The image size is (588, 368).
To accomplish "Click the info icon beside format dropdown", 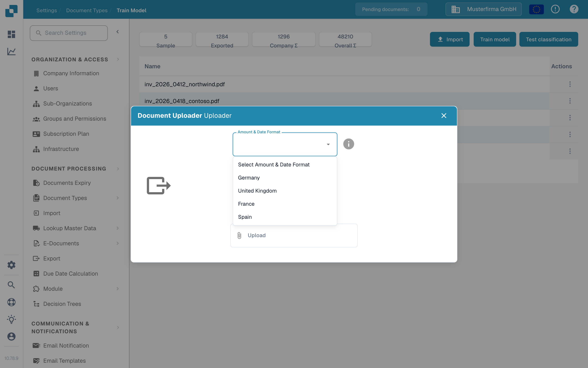I will pos(349,144).
